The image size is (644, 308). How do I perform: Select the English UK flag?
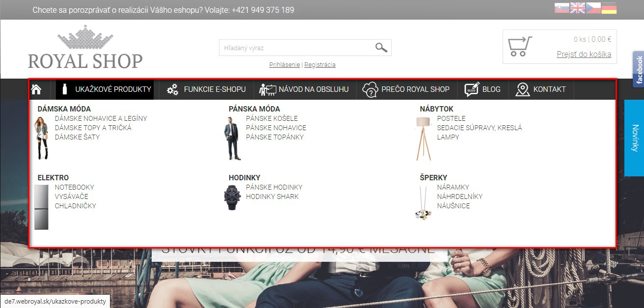(x=577, y=8)
